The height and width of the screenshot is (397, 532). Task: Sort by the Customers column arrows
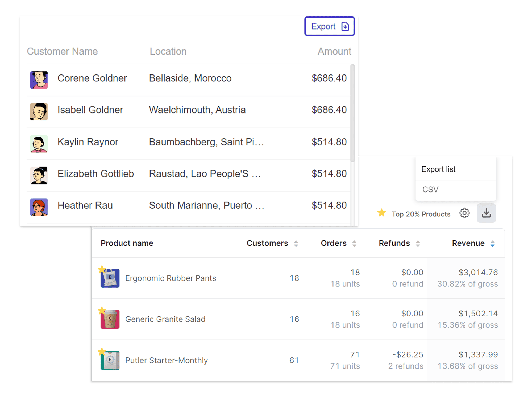[296, 244]
